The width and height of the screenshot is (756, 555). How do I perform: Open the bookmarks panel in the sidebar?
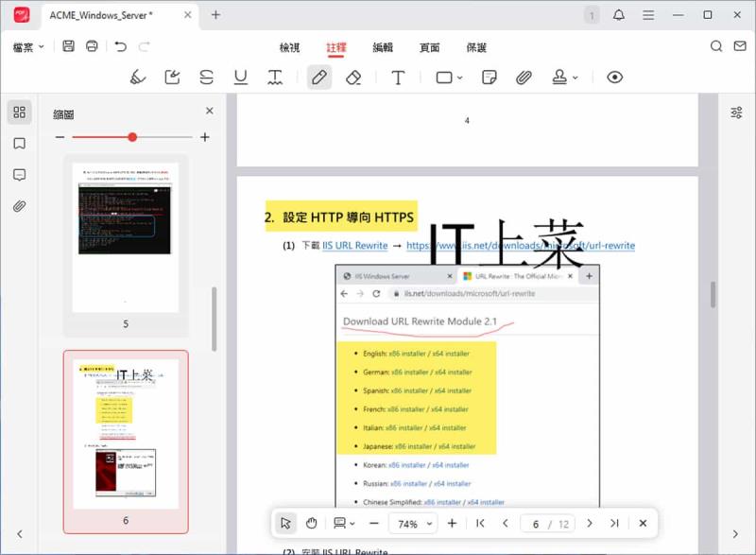(x=19, y=142)
